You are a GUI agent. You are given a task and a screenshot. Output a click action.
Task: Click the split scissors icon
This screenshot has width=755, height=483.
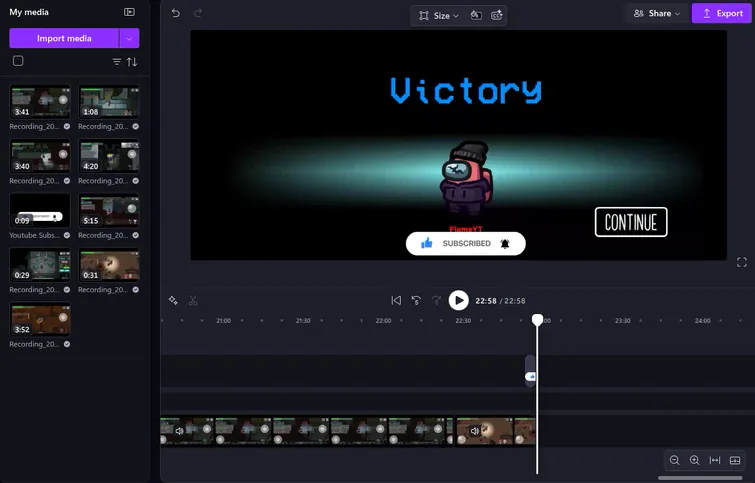pyautogui.click(x=193, y=300)
